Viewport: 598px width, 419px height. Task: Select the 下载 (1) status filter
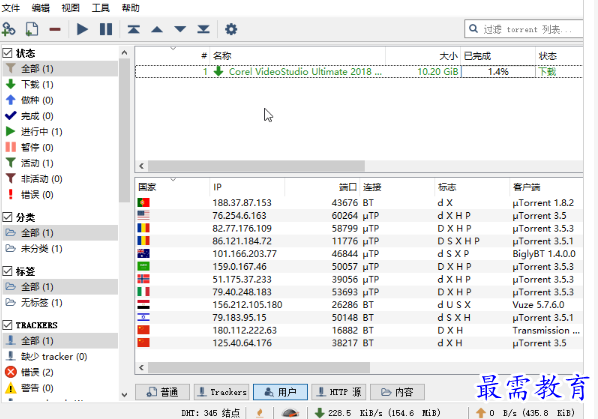coord(60,84)
